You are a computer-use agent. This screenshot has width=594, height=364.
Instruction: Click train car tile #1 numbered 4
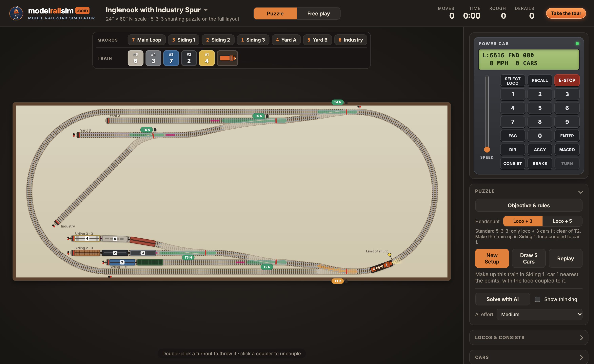[207, 58]
